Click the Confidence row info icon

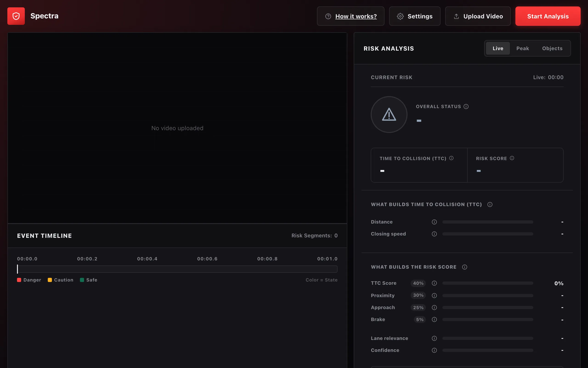(434, 350)
